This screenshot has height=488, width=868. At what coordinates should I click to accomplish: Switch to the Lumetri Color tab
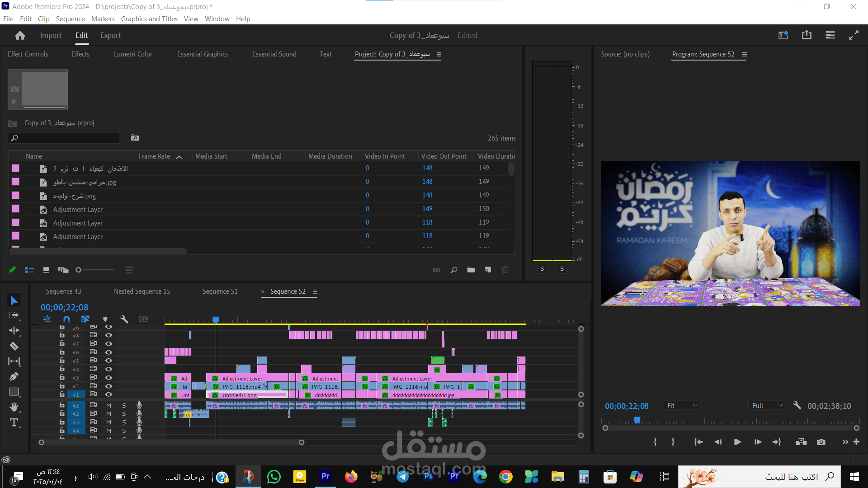tap(133, 54)
